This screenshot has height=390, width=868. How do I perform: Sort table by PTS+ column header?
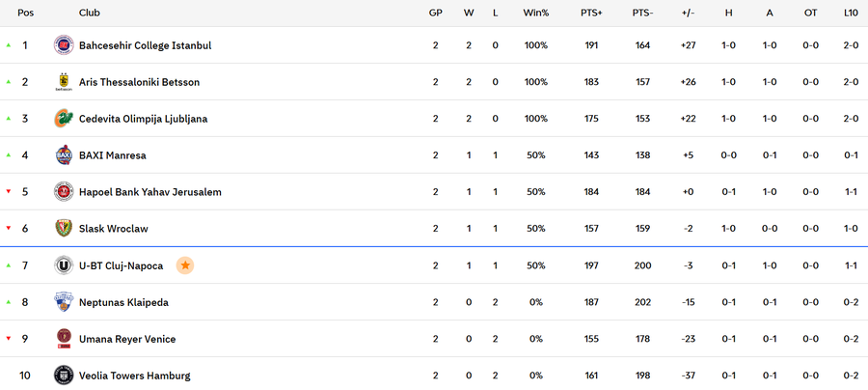[591, 13]
